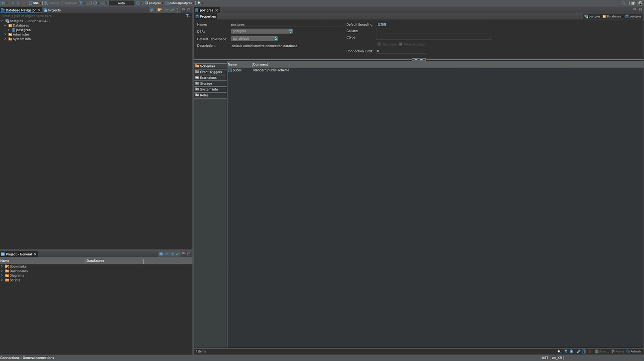Open the Default Tablespace dropdown
The width and height of the screenshot is (644, 361).
click(275, 38)
